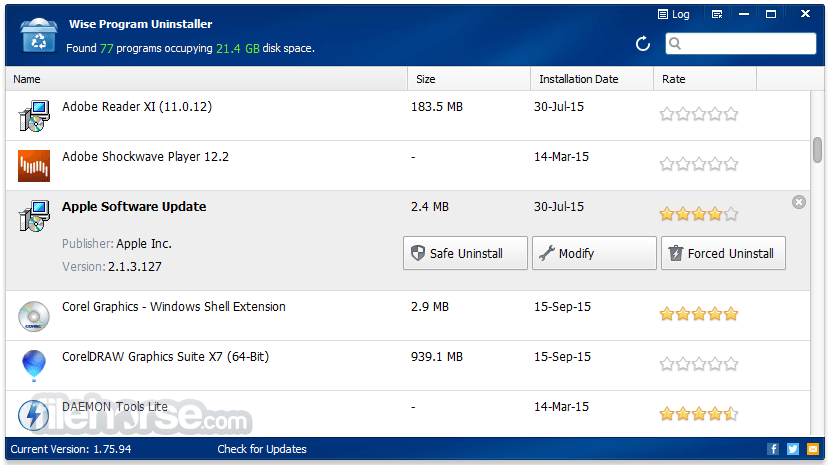Click the vertical scrollbar thumb
Screen dimensions: 829x465
coord(817,150)
